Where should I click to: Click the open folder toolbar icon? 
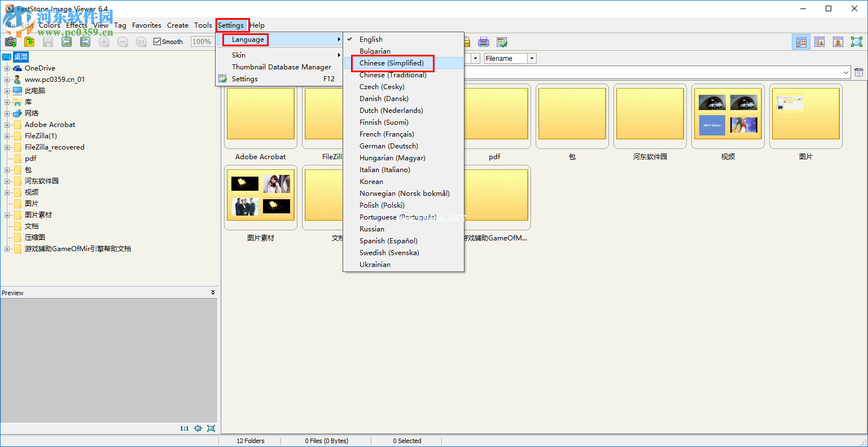[x=29, y=42]
